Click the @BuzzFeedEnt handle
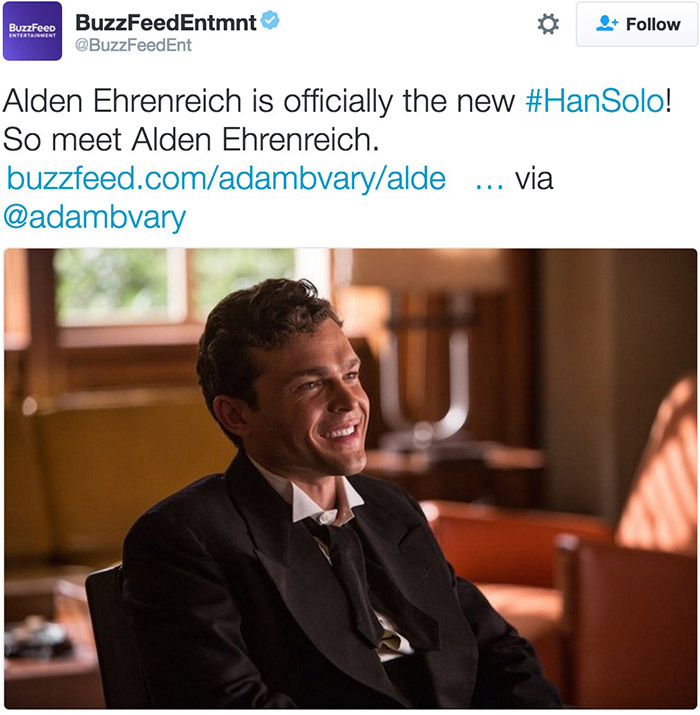This screenshot has height=715, width=700. (x=133, y=45)
